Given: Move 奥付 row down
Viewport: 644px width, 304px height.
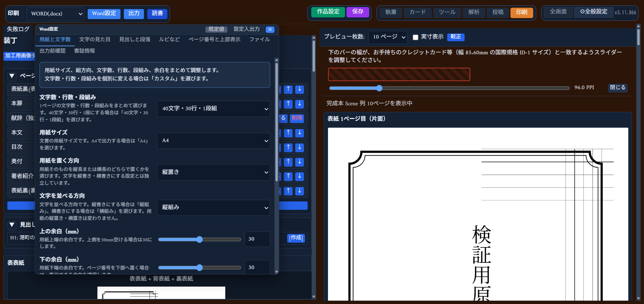Looking at the screenshot, I should tap(300, 162).
